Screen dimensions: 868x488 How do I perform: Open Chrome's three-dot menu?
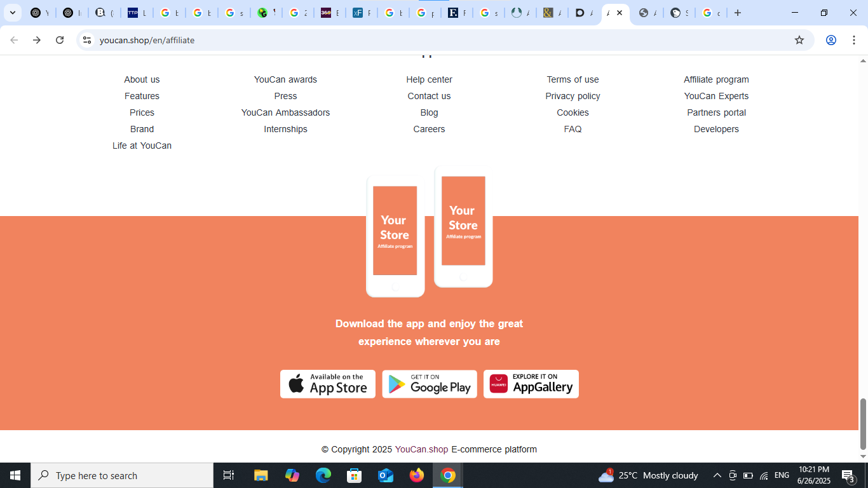(x=853, y=40)
